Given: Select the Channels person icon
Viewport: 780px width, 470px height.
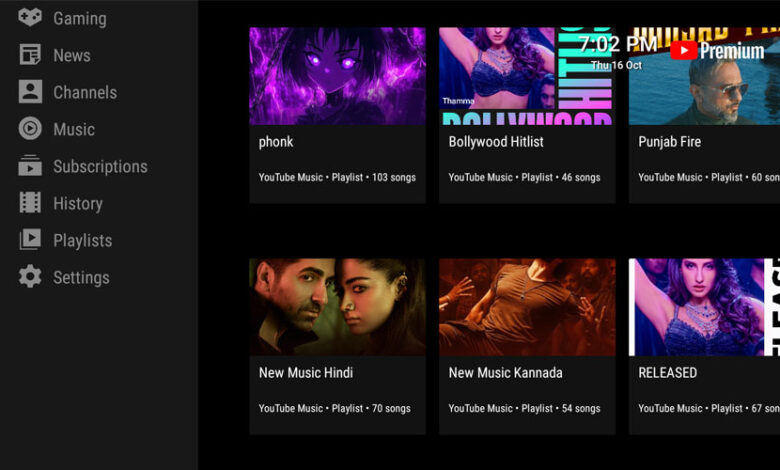Looking at the screenshot, I should tap(30, 92).
